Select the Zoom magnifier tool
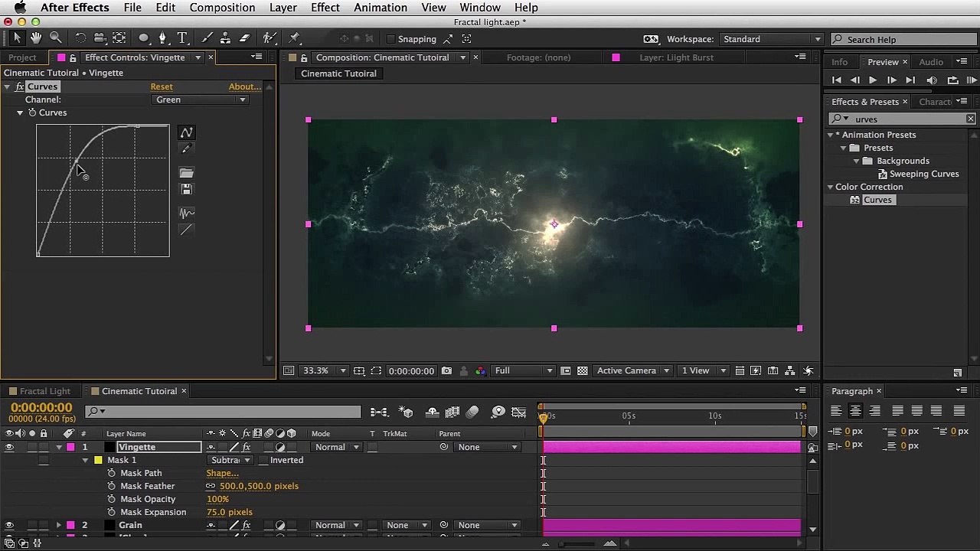This screenshot has width=980, height=551. pos(55,37)
